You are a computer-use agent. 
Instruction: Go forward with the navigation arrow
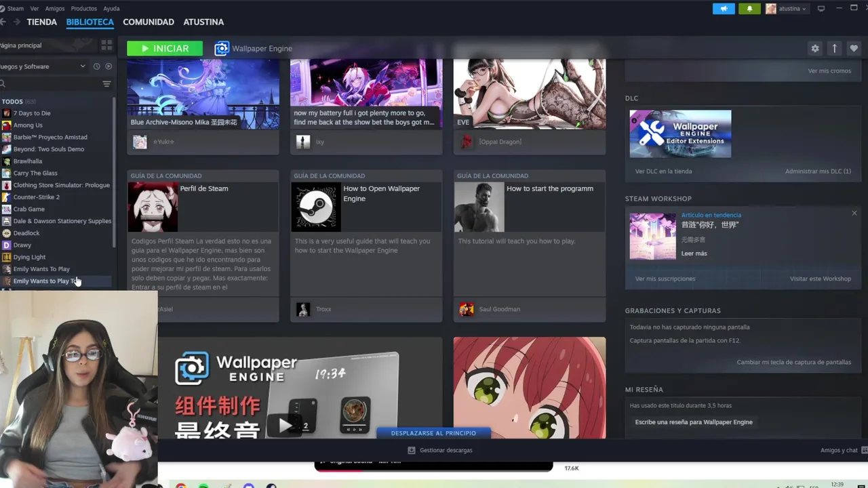(x=16, y=22)
